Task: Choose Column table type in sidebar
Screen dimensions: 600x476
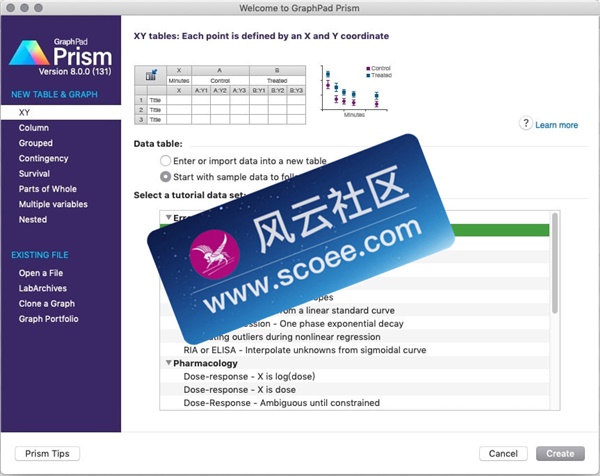Action: click(x=33, y=127)
